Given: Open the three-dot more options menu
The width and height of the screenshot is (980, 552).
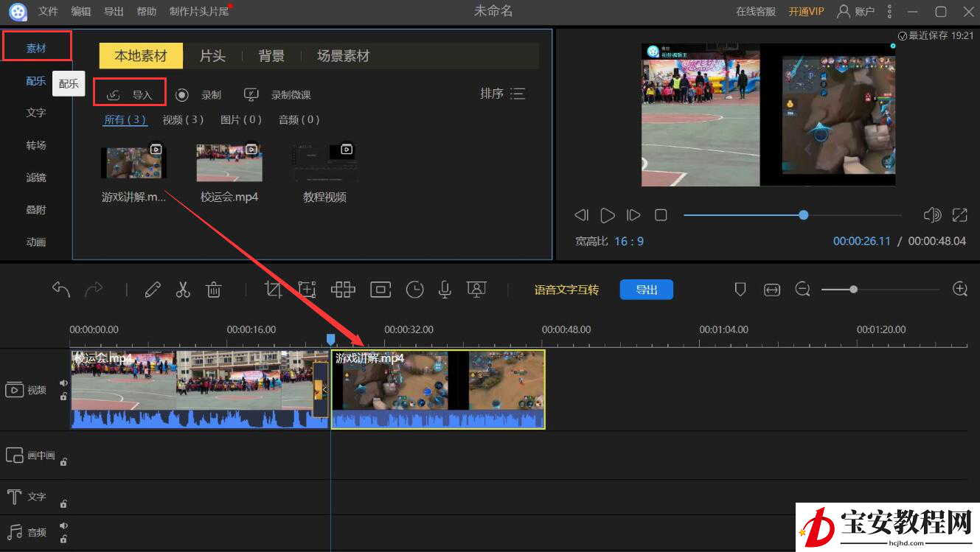Looking at the screenshot, I should tap(890, 11).
